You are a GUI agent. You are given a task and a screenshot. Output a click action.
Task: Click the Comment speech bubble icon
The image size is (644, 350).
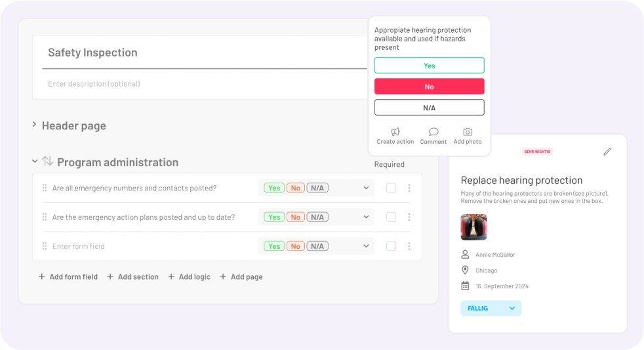click(433, 132)
